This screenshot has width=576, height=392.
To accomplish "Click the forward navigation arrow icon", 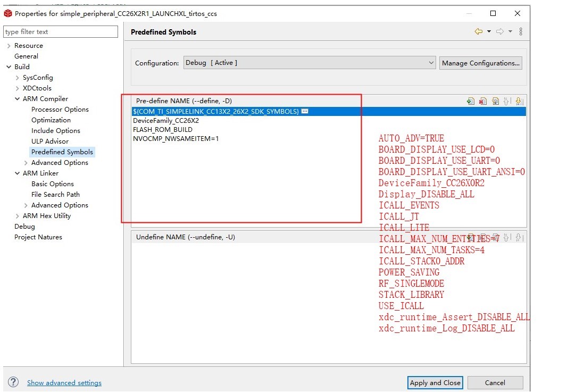I will pos(500,31).
